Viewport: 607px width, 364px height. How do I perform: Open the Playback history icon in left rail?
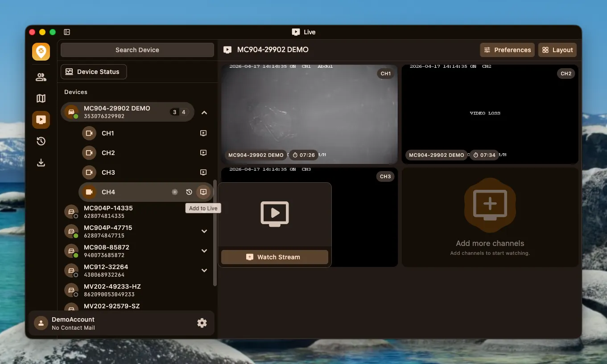[x=41, y=141]
